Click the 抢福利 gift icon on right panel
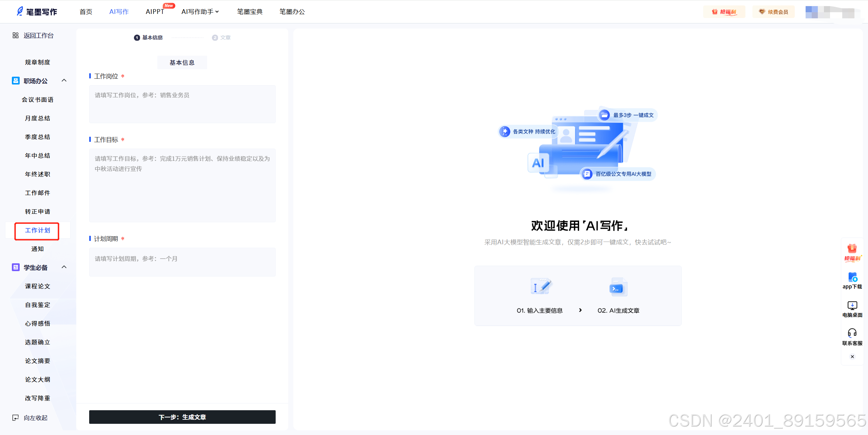This screenshot has width=868, height=435. (852, 249)
